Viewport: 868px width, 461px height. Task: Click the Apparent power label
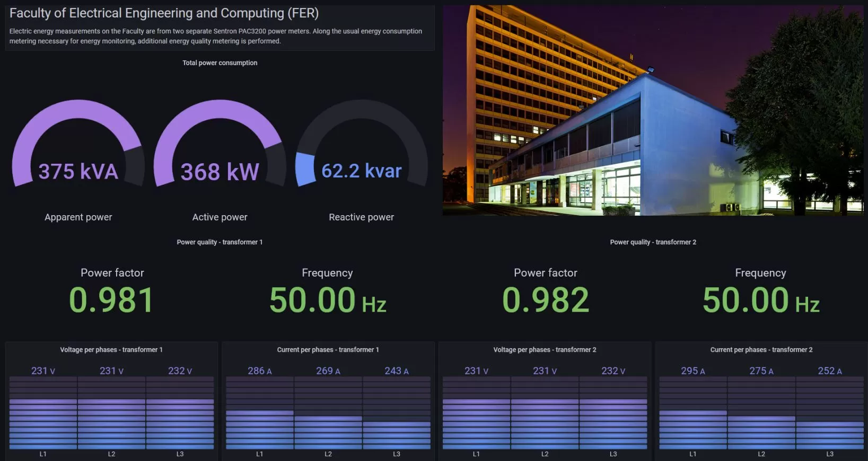click(x=78, y=217)
